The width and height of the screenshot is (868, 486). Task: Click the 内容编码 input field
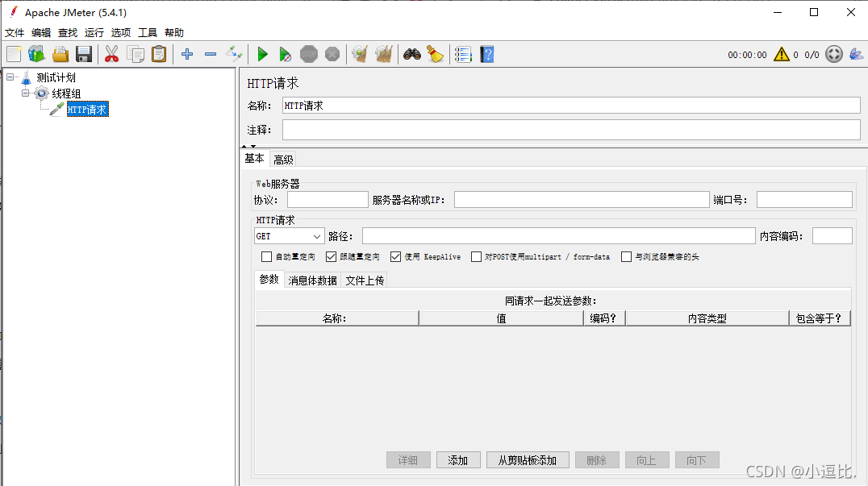[x=832, y=236]
